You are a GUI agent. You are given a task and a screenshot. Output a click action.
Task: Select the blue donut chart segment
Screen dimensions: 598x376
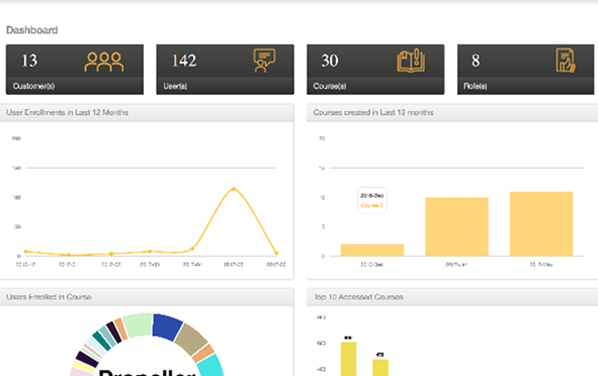point(166,326)
